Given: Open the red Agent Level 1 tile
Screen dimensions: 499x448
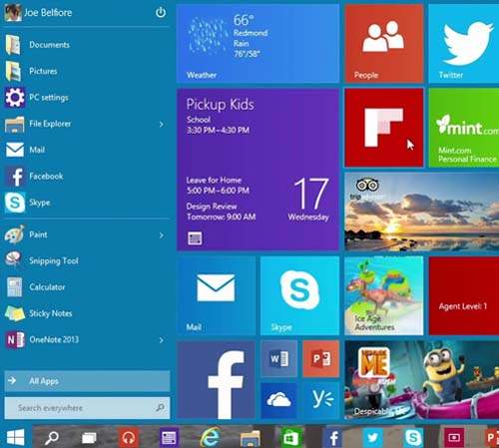Looking at the screenshot, I should tap(464, 295).
